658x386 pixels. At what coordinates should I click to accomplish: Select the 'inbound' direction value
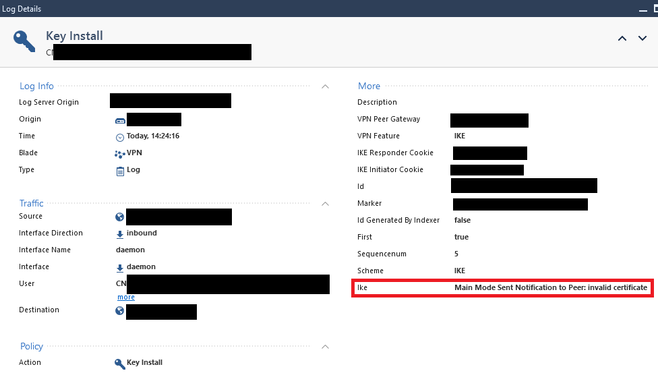click(x=141, y=233)
